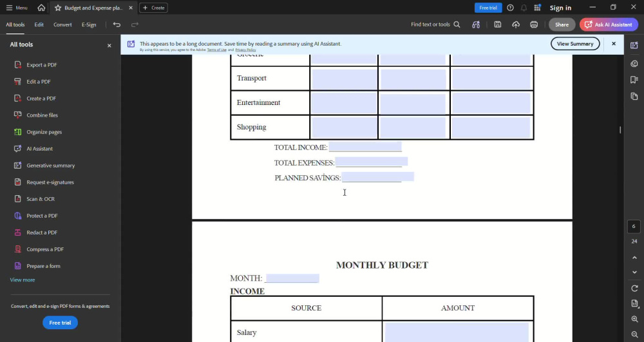This screenshot has height=342, width=644.
Task: Click the Free trial button in sidebar
Action: coord(60,323)
